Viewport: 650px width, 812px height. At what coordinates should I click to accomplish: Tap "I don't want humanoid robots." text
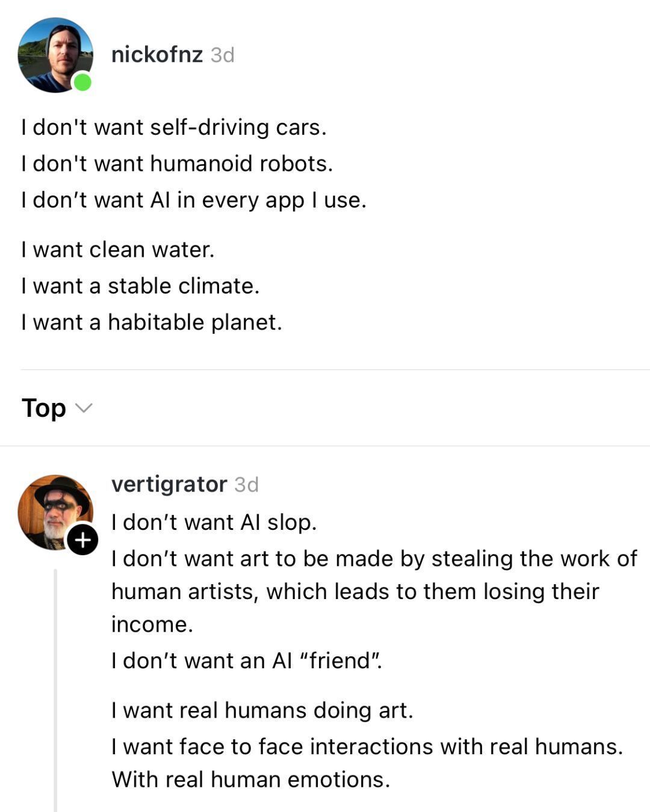[x=177, y=164]
